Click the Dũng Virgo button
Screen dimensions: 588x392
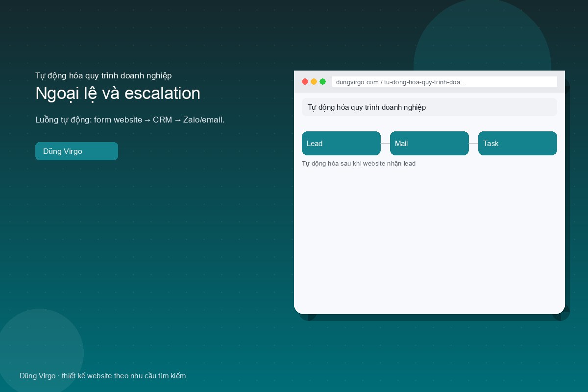tap(76, 151)
